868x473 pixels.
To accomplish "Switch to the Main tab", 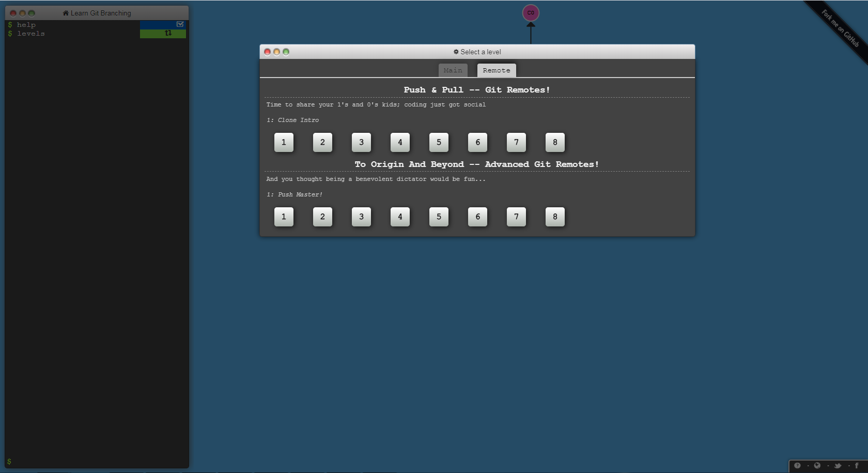I will [453, 70].
